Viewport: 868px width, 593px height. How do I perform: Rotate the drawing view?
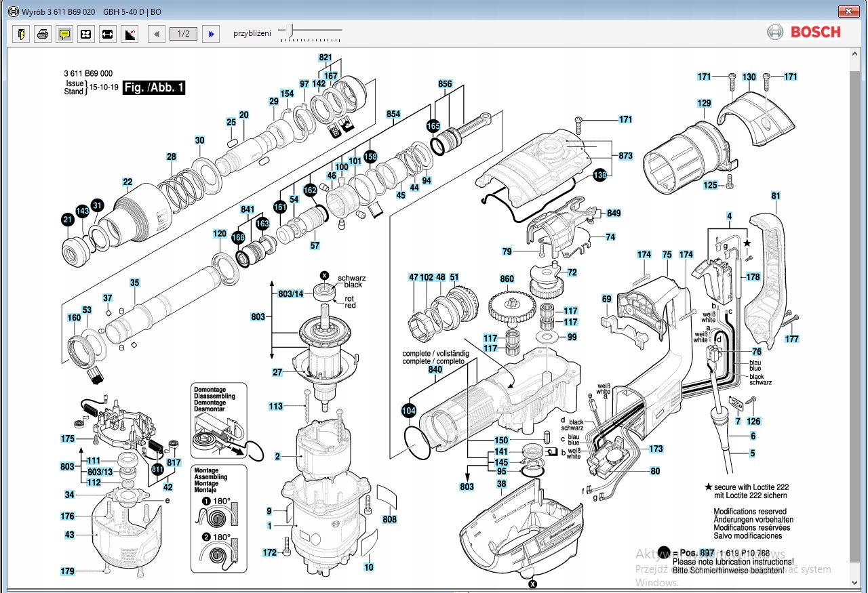129,34
